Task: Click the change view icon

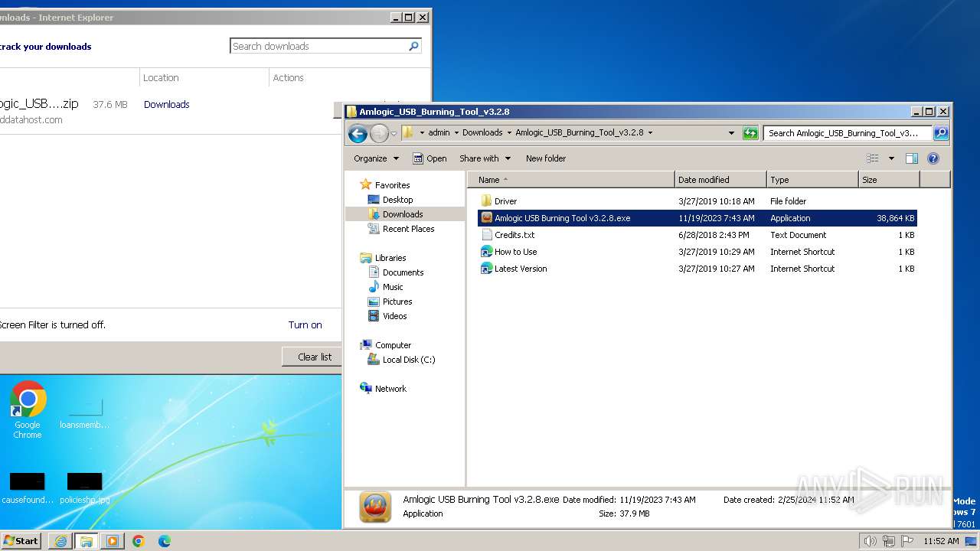Action: 872,158
